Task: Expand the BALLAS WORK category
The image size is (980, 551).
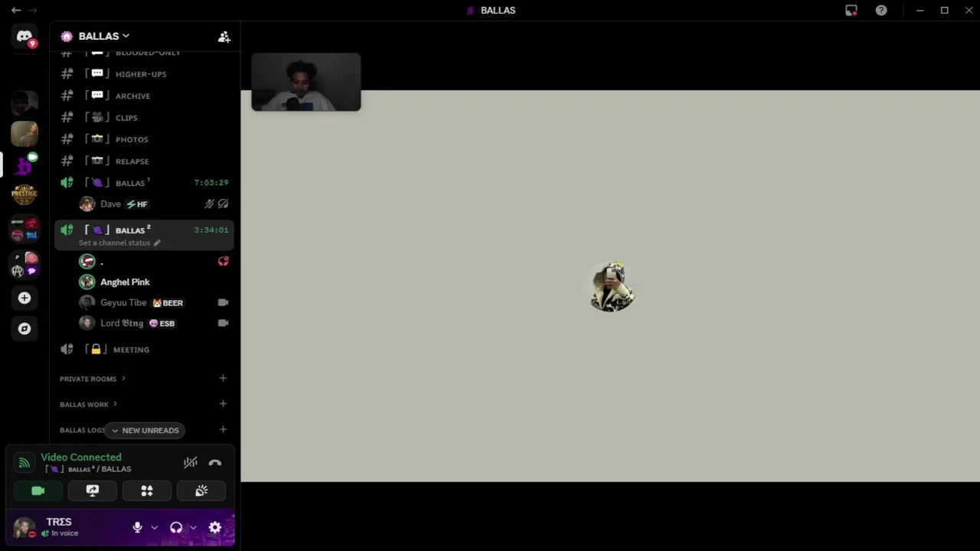Action: pos(88,404)
